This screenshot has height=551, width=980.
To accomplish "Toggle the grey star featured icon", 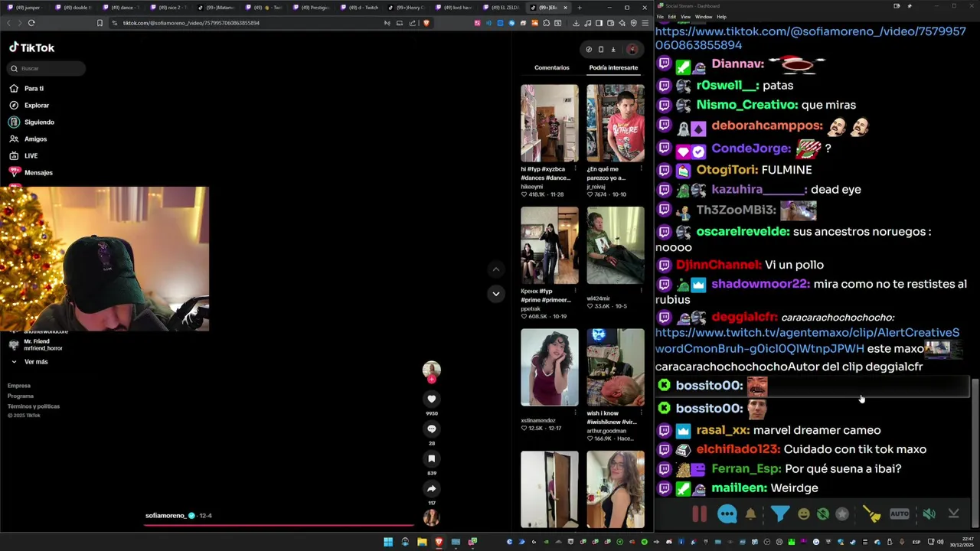I will pyautogui.click(x=842, y=514).
